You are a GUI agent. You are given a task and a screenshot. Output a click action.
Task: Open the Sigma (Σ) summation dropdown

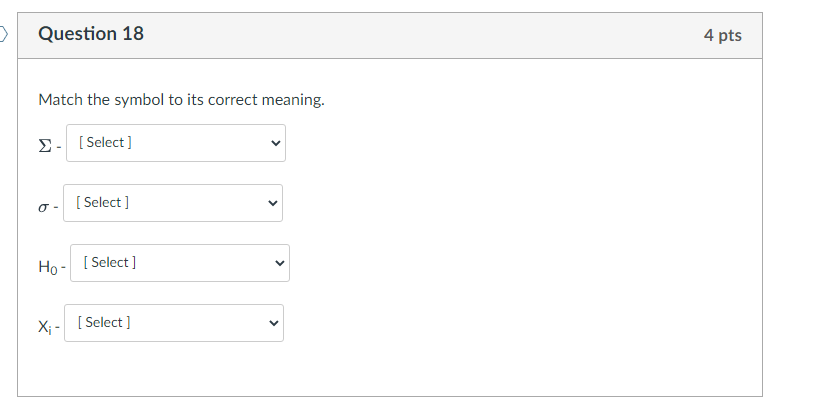click(x=175, y=143)
